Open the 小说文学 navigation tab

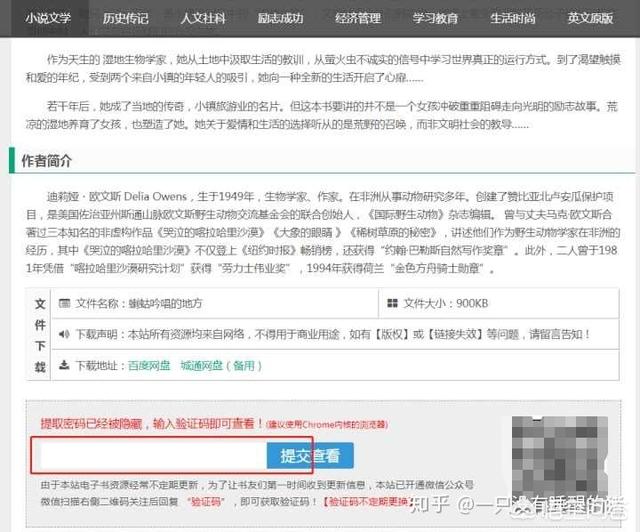coord(48,18)
